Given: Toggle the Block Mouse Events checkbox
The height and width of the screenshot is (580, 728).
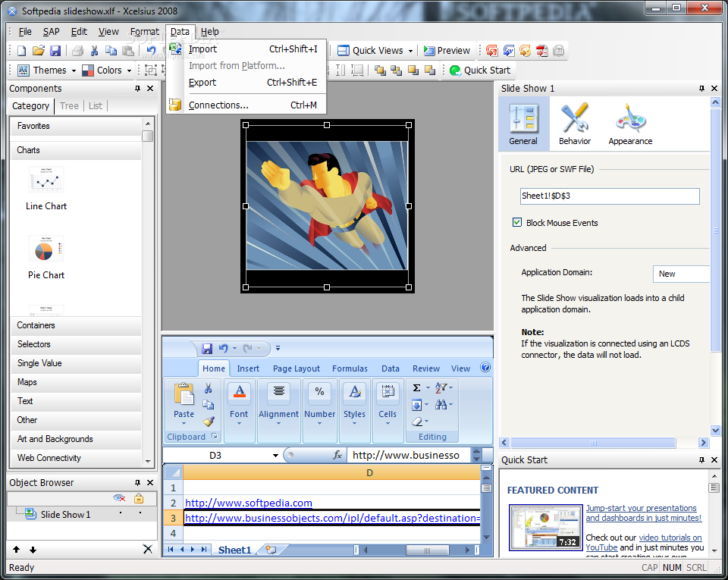Looking at the screenshot, I should click(x=516, y=222).
